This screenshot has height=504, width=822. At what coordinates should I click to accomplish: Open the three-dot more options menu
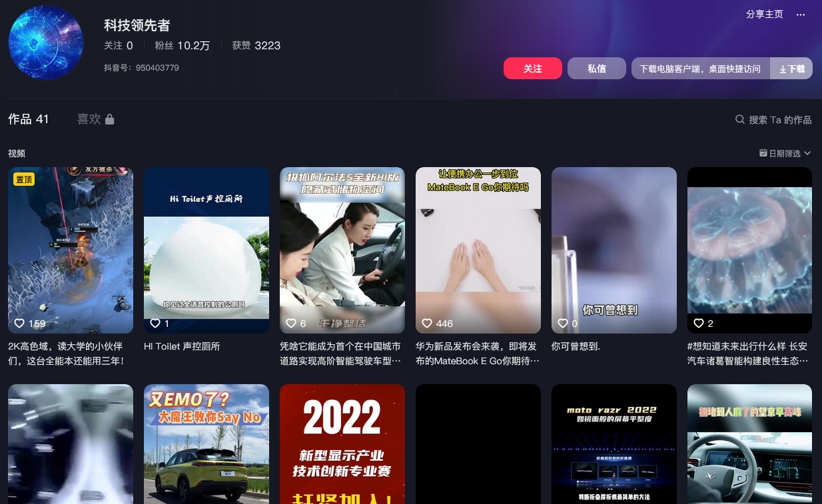coord(801,15)
